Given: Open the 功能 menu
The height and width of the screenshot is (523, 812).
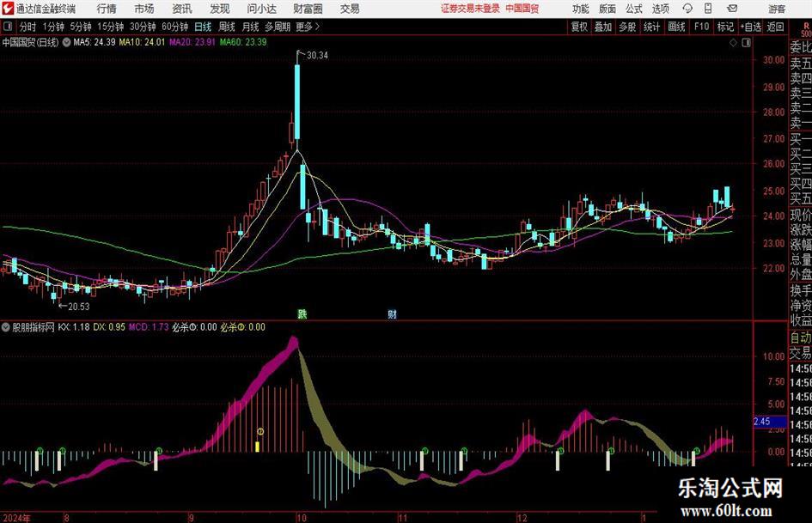Looking at the screenshot, I should point(581,9).
